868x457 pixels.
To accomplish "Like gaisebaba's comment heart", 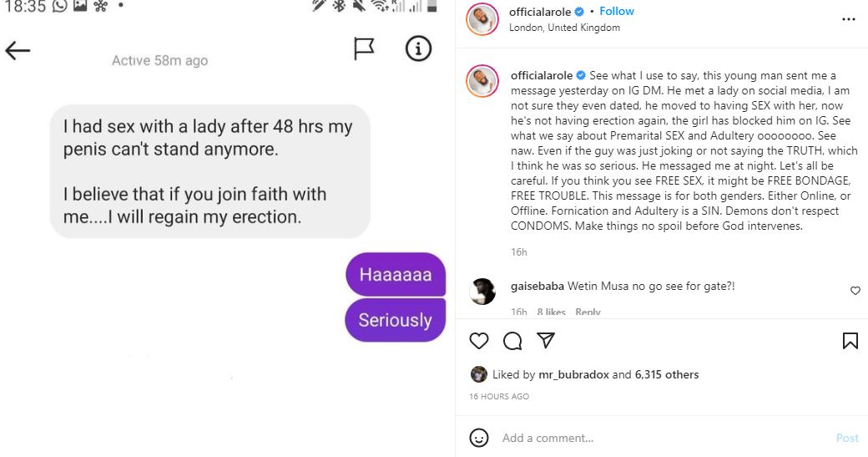I will click(x=855, y=291).
